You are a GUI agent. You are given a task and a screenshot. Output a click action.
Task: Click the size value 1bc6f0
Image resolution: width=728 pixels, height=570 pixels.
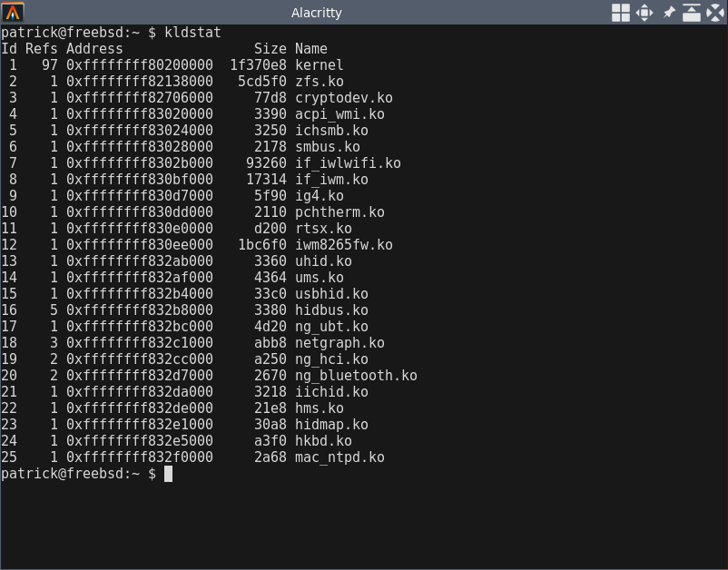(x=262, y=245)
